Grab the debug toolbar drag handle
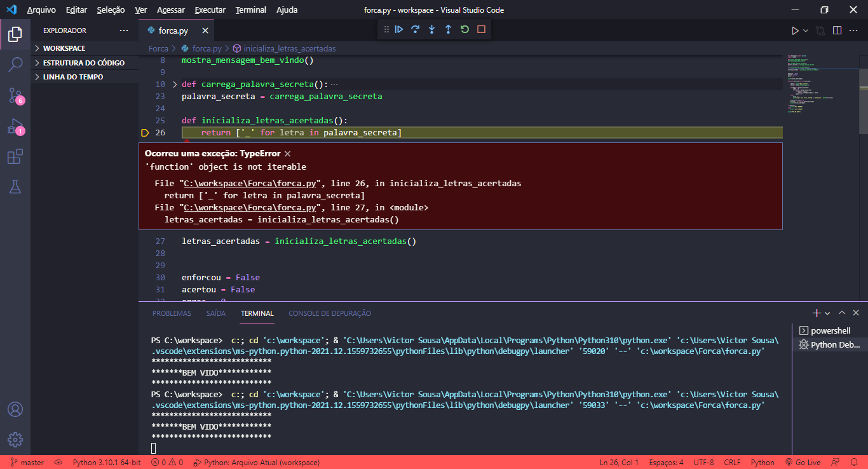 [386, 29]
